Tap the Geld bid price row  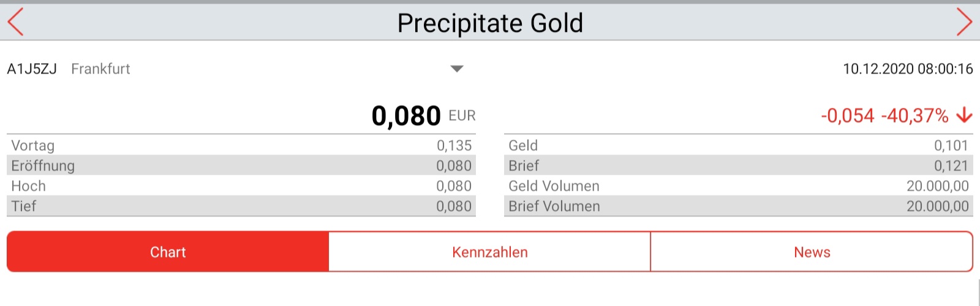(x=738, y=145)
